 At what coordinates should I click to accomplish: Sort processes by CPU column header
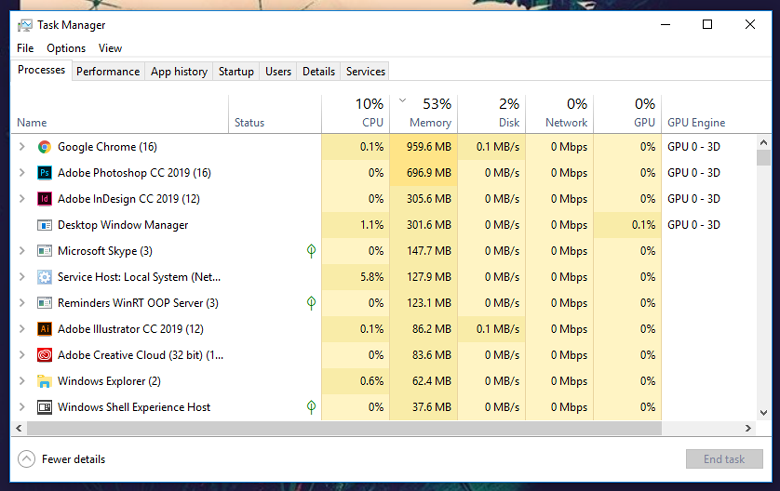(x=356, y=114)
